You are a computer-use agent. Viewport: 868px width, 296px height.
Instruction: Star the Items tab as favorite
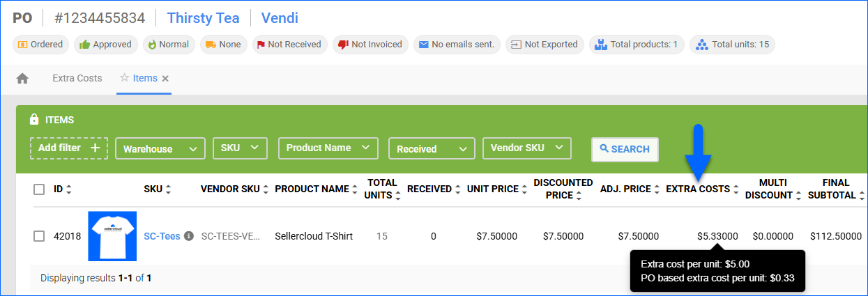(124, 78)
